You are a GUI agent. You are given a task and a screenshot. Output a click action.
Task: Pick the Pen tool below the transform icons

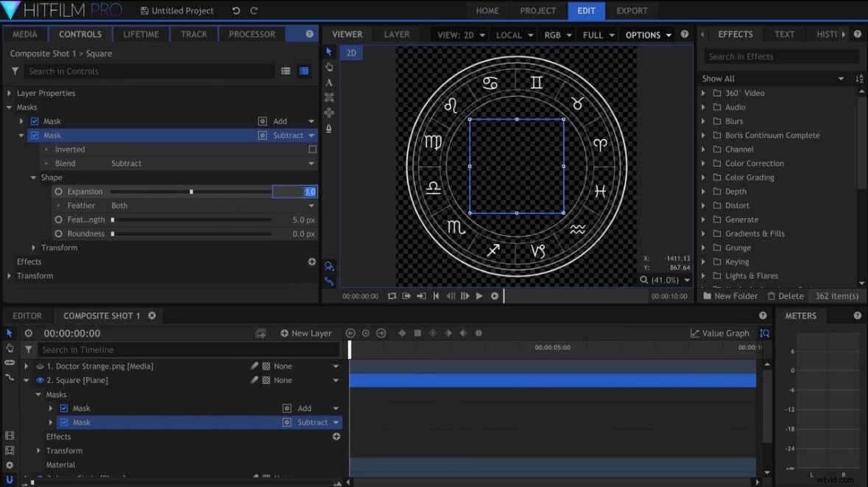(x=329, y=129)
